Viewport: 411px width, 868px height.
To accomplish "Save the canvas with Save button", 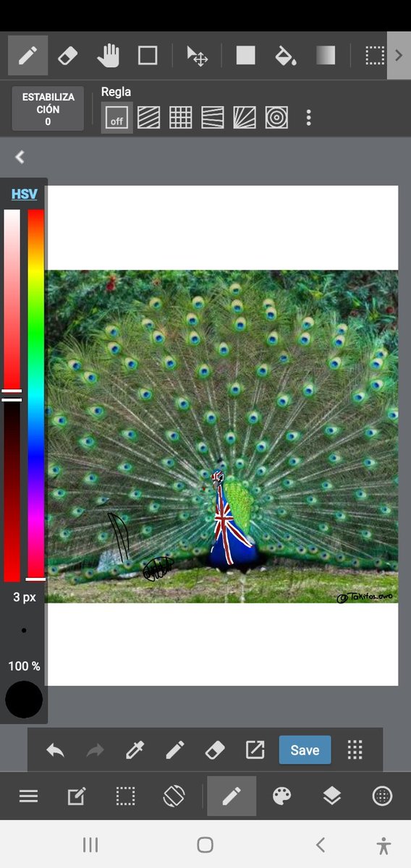I will click(305, 750).
